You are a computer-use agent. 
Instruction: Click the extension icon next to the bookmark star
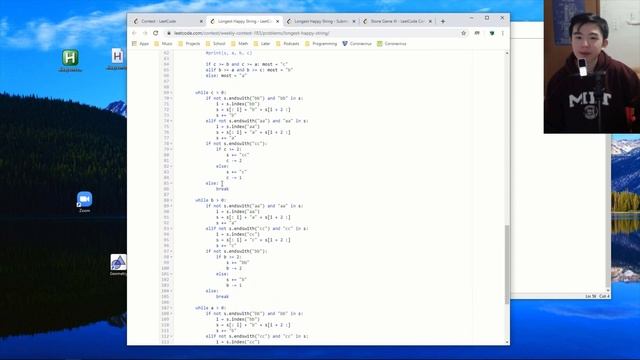coord(477,33)
